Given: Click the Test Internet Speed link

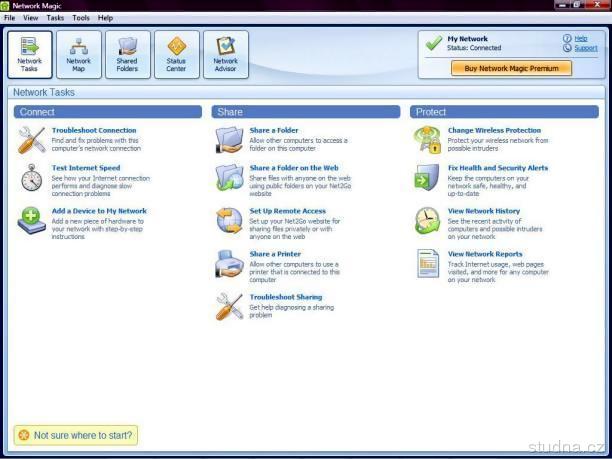Looking at the screenshot, I should [x=86, y=168].
